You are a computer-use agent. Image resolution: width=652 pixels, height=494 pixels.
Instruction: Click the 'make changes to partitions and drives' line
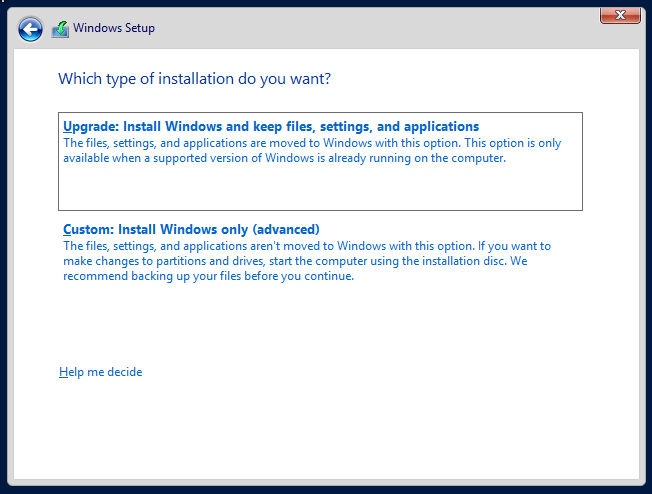(295, 261)
